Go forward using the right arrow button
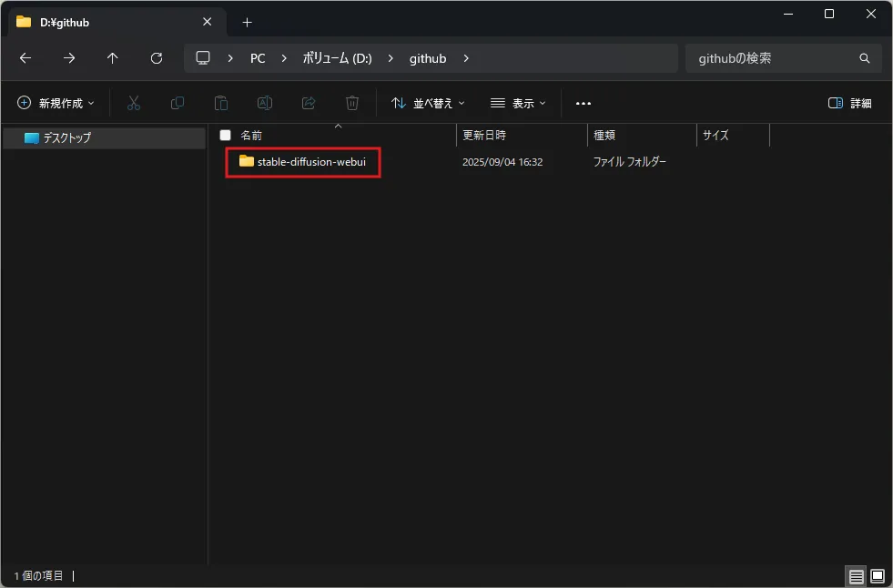 click(x=69, y=58)
